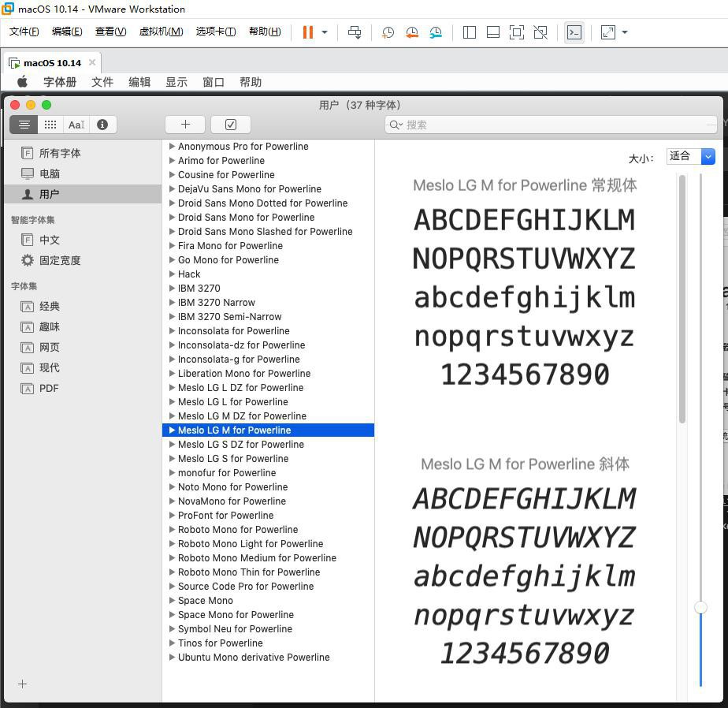Show font information panel

pos(102,125)
